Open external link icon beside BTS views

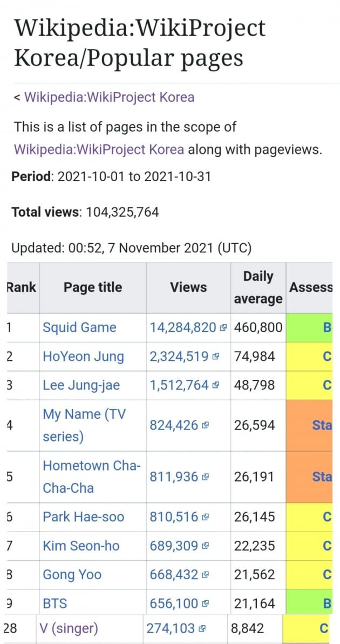205,603
